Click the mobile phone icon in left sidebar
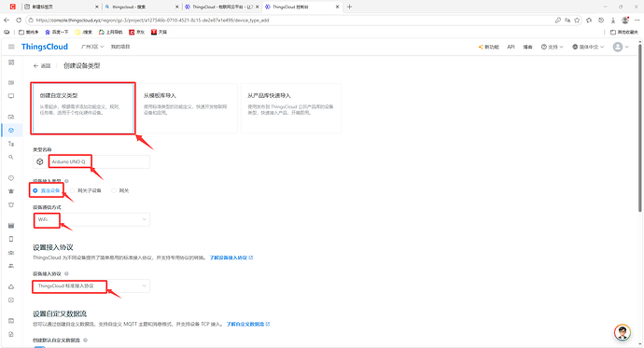644x348 pixels. (x=11, y=239)
